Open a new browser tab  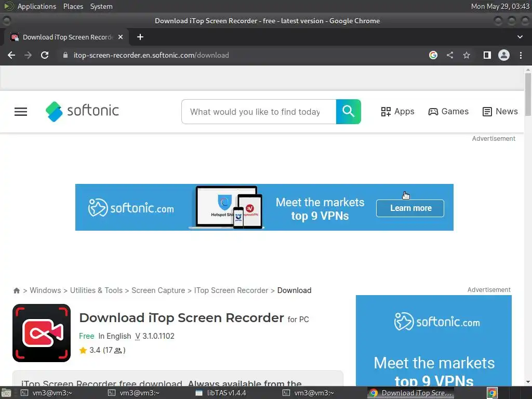coord(140,37)
